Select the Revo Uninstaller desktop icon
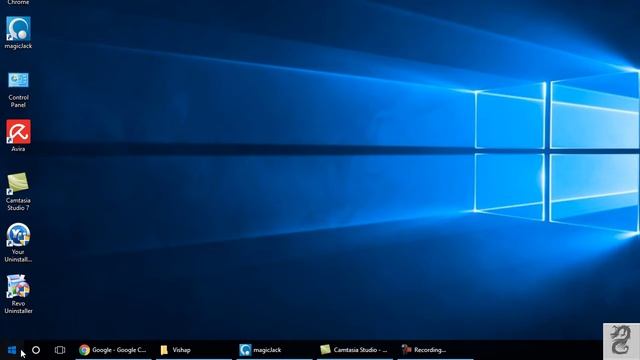This screenshot has height=360, width=640. pyautogui.click(x=18, y=294)
